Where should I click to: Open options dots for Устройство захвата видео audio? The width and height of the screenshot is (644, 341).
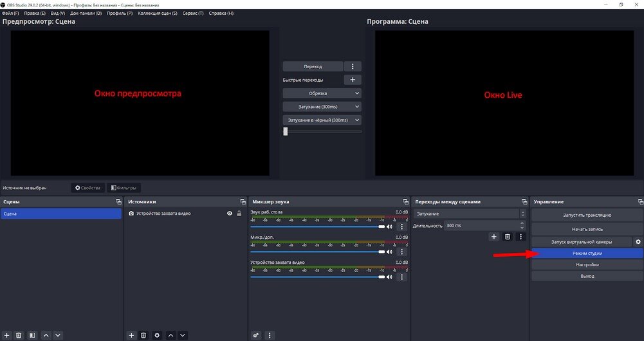401,277
